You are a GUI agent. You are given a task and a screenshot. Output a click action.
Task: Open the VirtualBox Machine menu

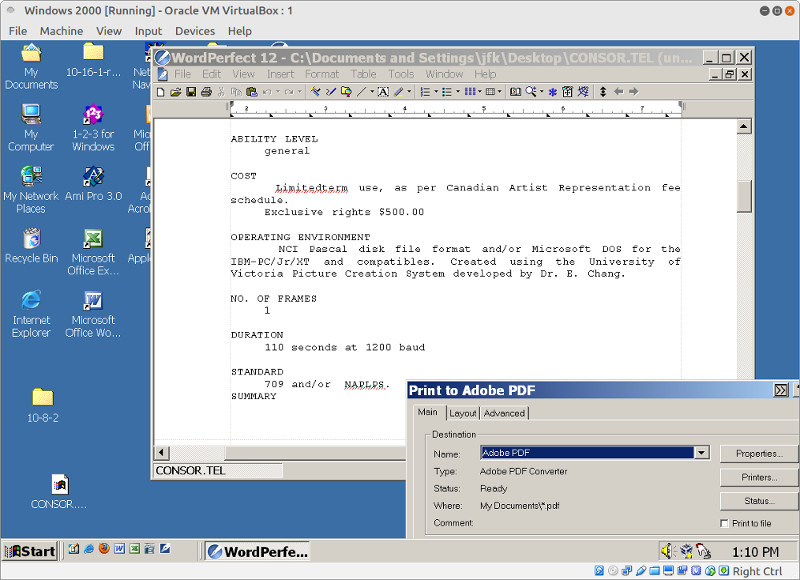pyautogui.click(x=61, y=31)
